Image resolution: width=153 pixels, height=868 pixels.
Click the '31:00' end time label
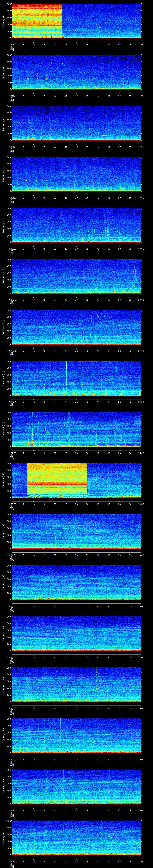pos(141,861)
